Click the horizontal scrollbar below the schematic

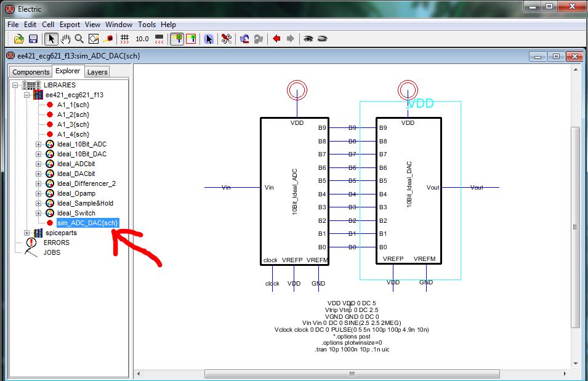coord(351,373)
